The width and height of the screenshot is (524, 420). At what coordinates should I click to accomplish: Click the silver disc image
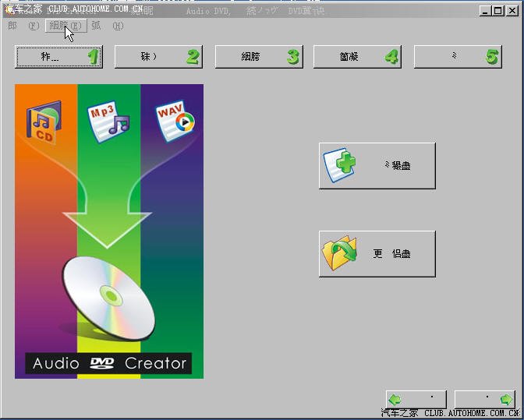[109, 298]
